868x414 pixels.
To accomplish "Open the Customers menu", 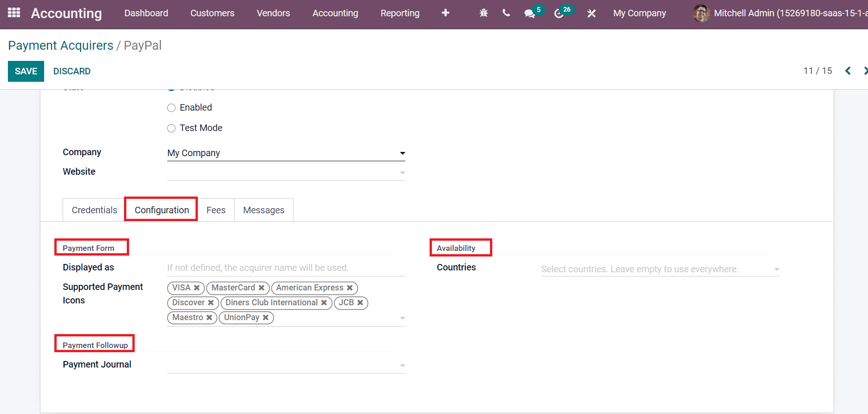I will 212,13.
